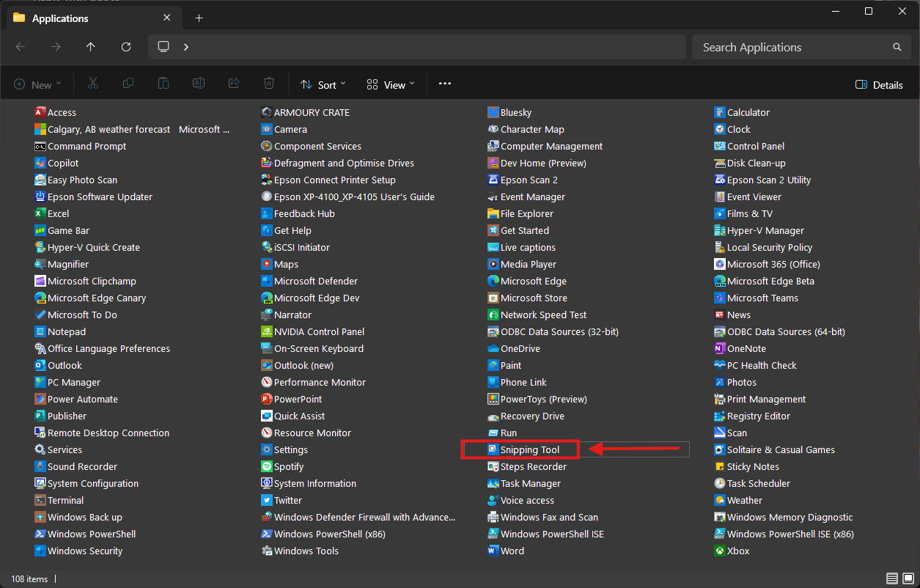Select the Windows Security icon
Image resolution: width=920 pixels, height=588 pixels.
[x=41, y=551]
